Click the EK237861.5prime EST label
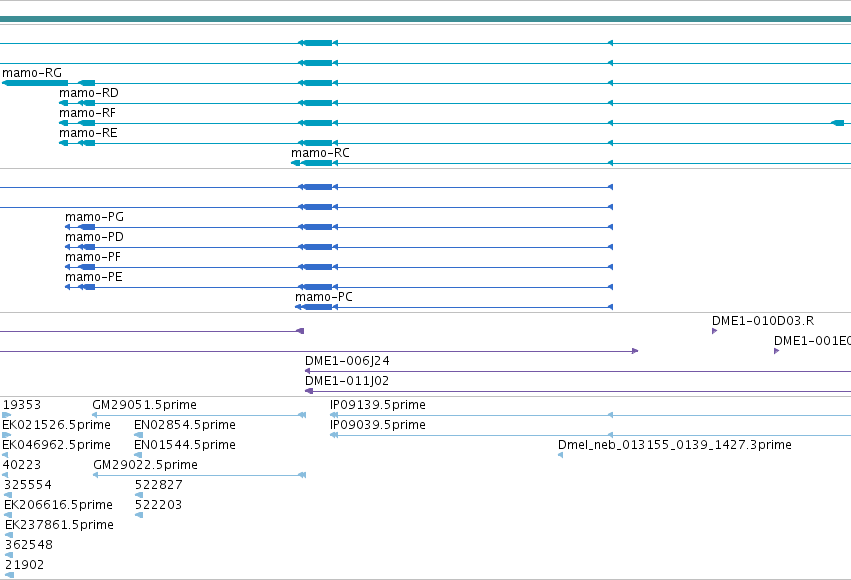Image resolution: width=851 pixels, height=580 pixels. (60, 525)
